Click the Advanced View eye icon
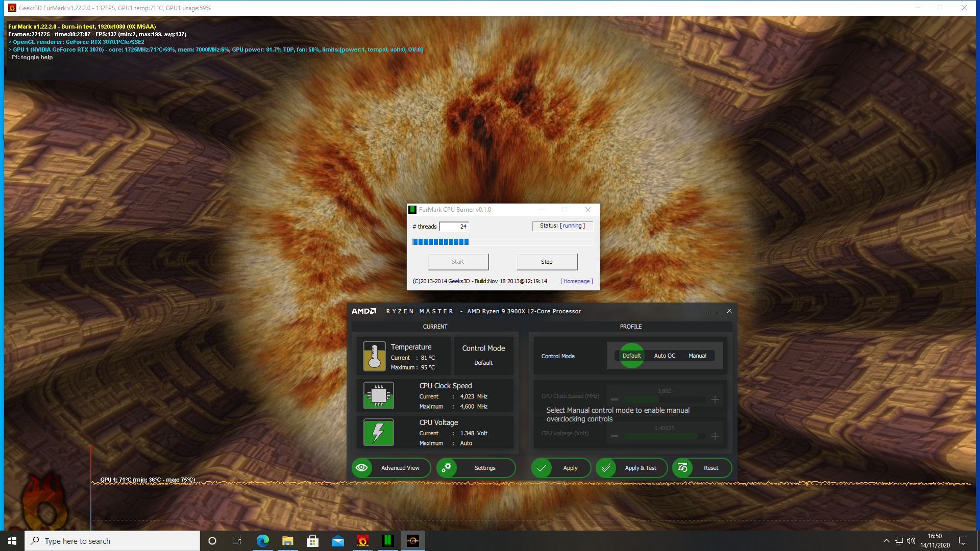 pos(361,467)
